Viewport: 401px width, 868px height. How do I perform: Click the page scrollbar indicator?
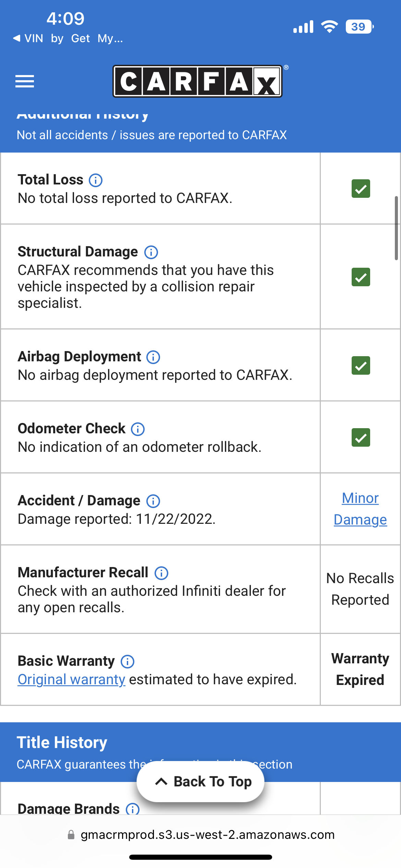click(x=396, y=228)
